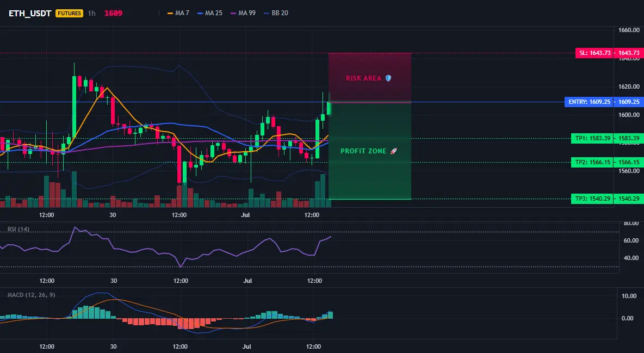Toggle the MA 99 legend entry
This screenshot has height=353, width=644.
pos(243,13)
